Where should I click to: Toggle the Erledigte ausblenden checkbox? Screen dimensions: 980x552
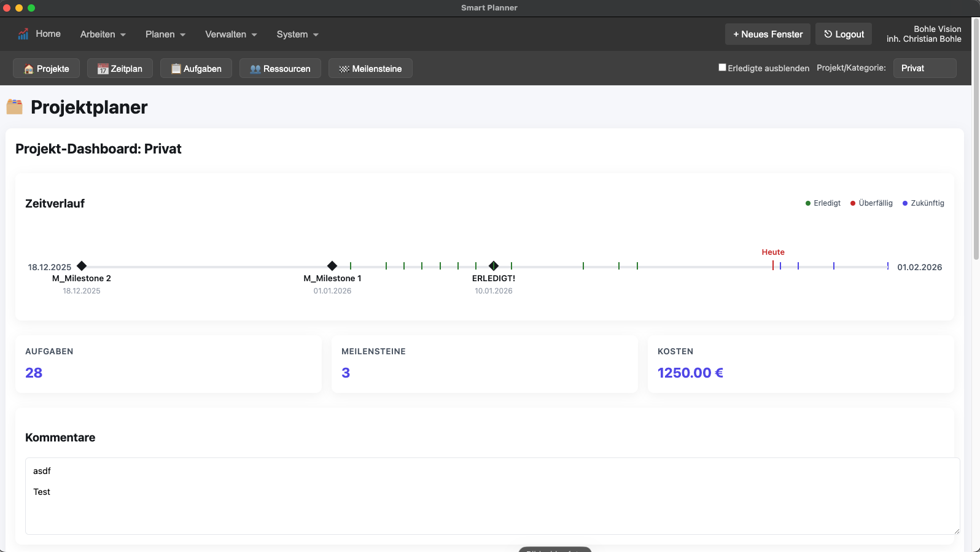[723, 68]
